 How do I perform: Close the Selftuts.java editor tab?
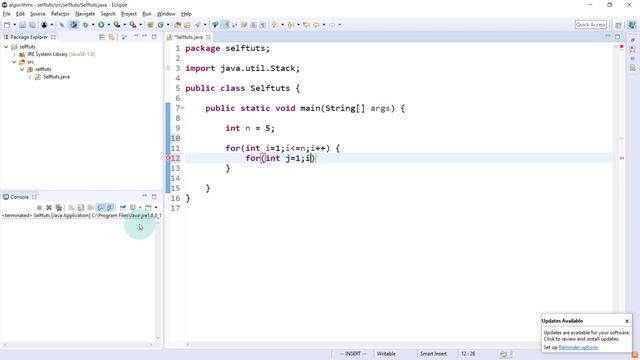coord(208,37)
